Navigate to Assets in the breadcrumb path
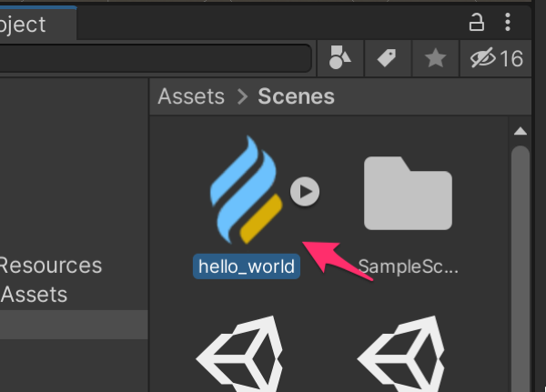The image size is (546, 392). (x=191, y=96)
